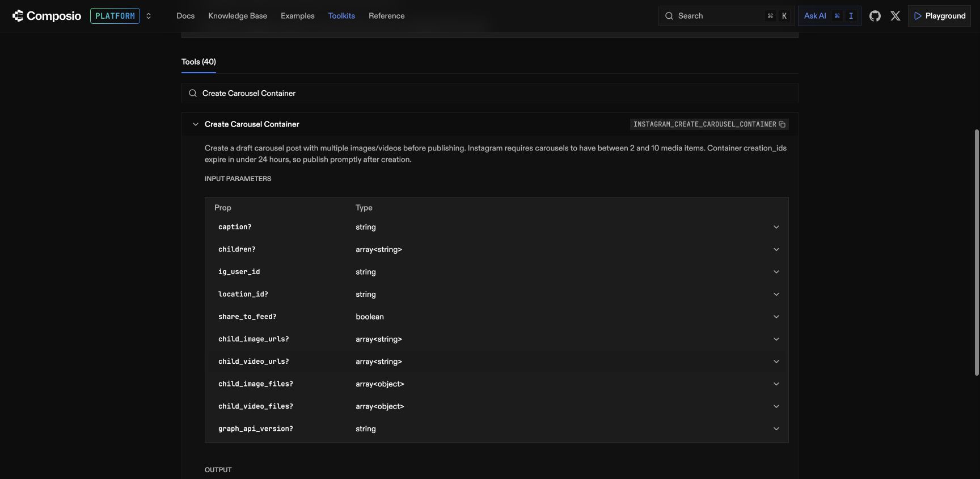Open the Knowledge Base nav item
The image size is (980, 479).
tap(238, 16)
